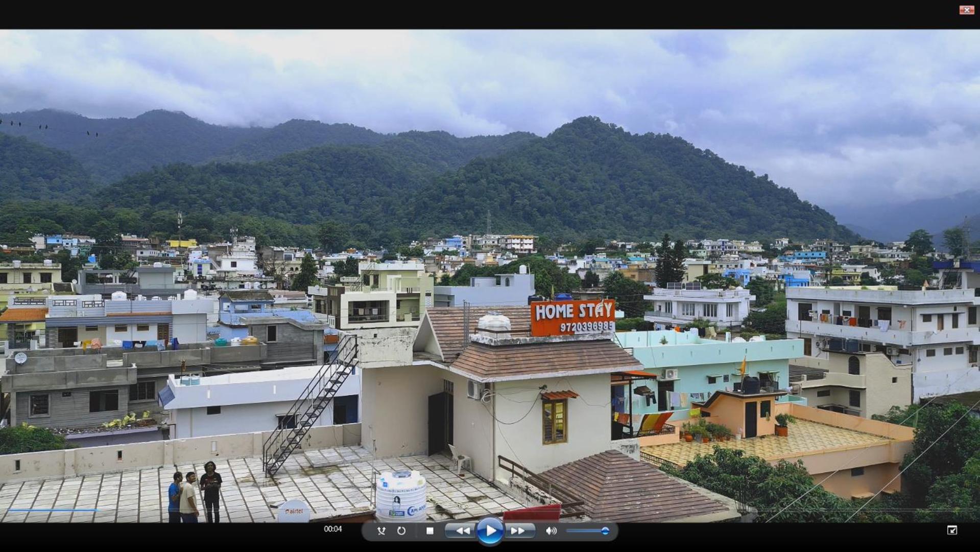Toggle repeat playback
The width and height of the screenshot is (980, 552).
[401, 531]
